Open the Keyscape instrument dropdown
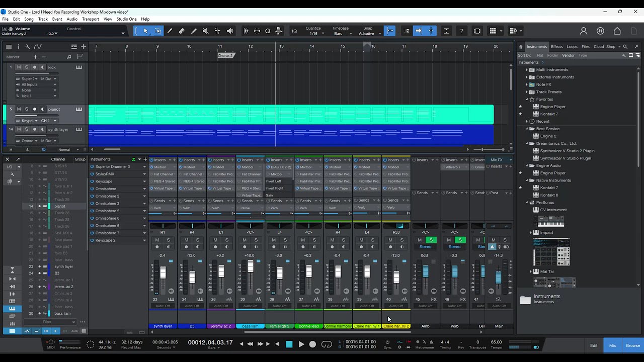This screenshot has width=644, height=362. 144,182
